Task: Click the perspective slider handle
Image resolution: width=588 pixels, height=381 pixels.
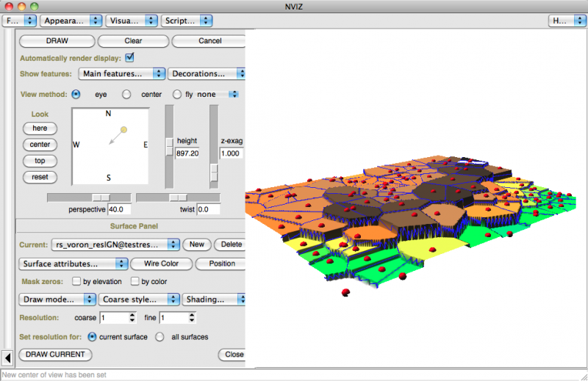Action: pyautogui.click(x=101, y=197)
